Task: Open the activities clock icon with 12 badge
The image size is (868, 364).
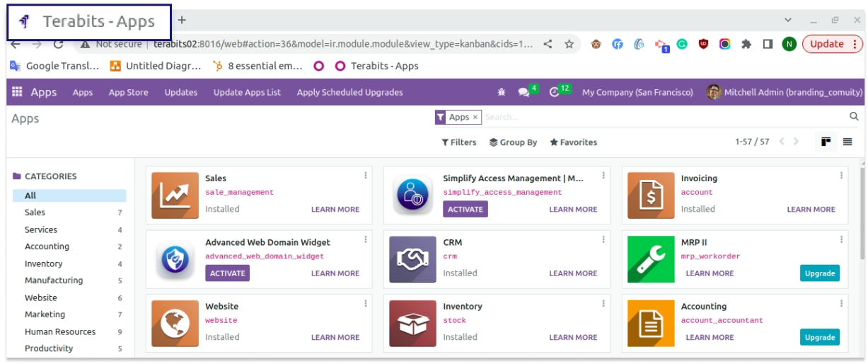Action: [x=554, y=92]
